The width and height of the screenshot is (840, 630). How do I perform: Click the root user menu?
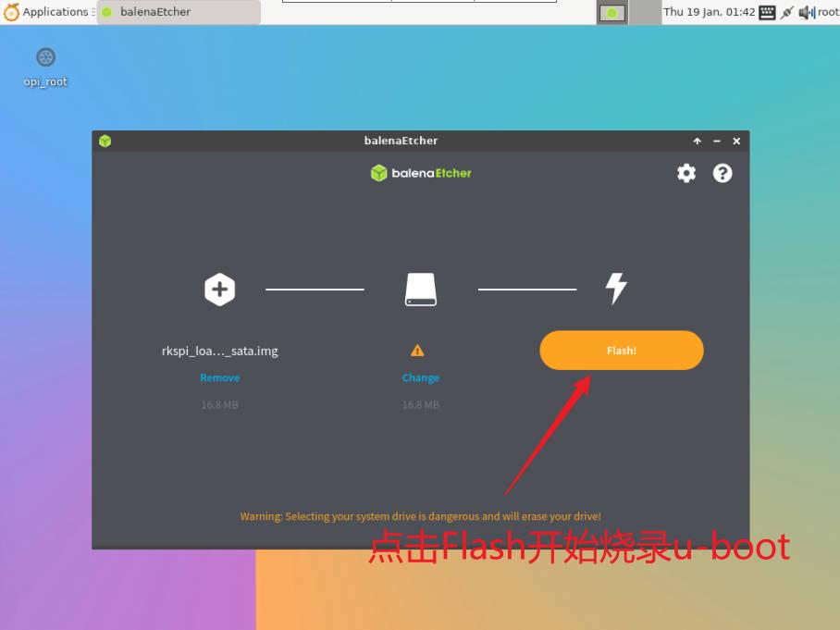tap(828, 12)
